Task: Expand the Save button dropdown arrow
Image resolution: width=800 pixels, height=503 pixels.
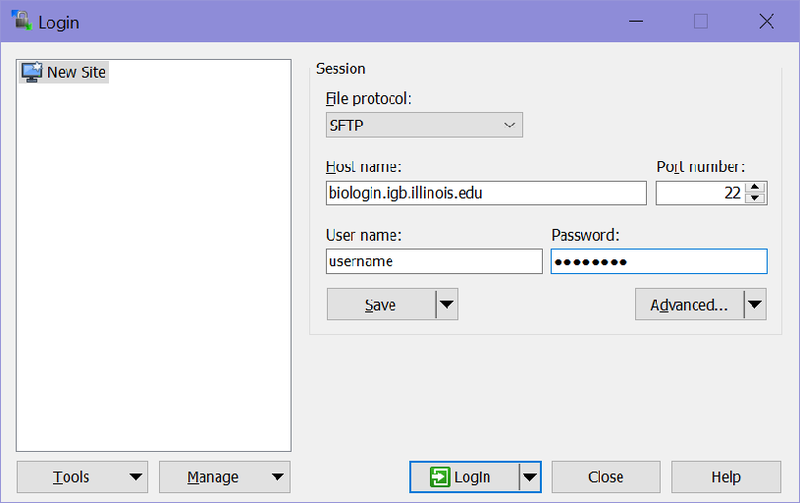Action: pyautogui.click(x=447, y=305)
